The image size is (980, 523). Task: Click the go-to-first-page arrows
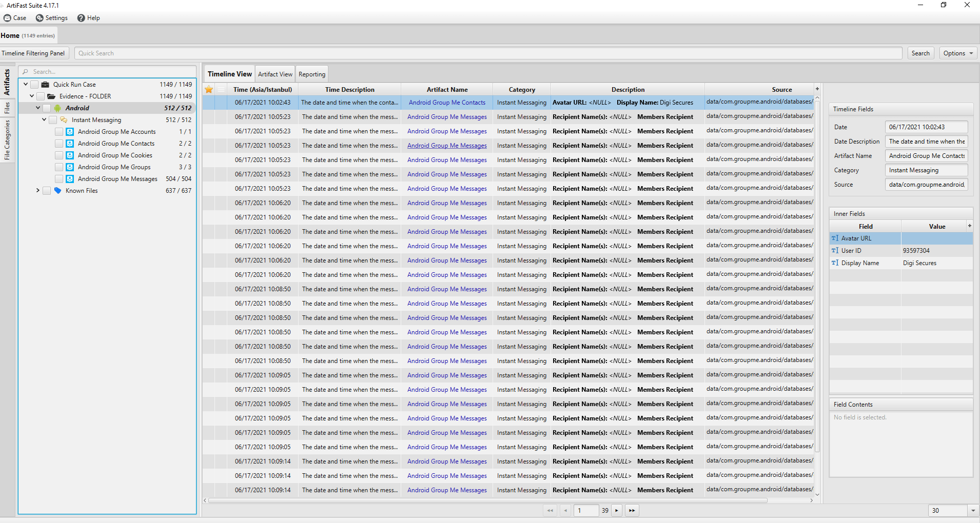click(551, 511)
